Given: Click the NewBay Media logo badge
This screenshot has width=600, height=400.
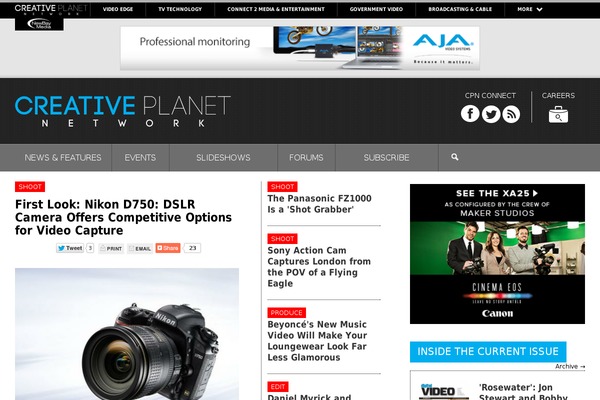Looking at the screenshot, I should coord(39,24).
